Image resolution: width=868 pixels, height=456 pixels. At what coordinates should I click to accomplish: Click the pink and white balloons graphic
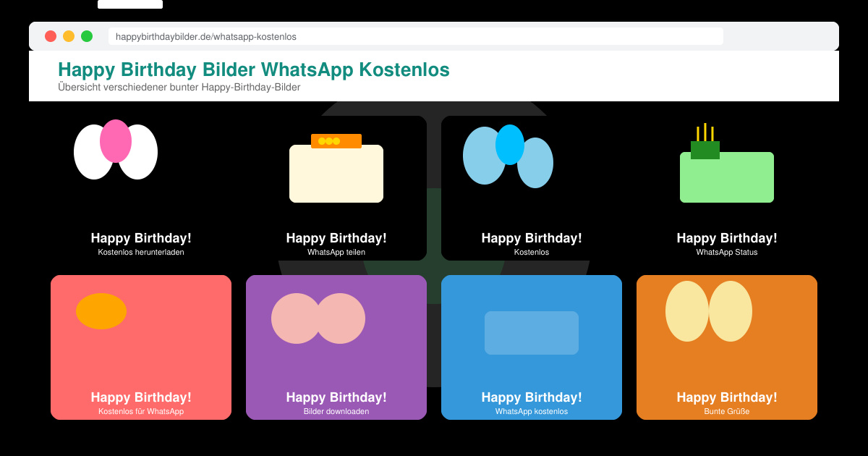coord(116,150)
